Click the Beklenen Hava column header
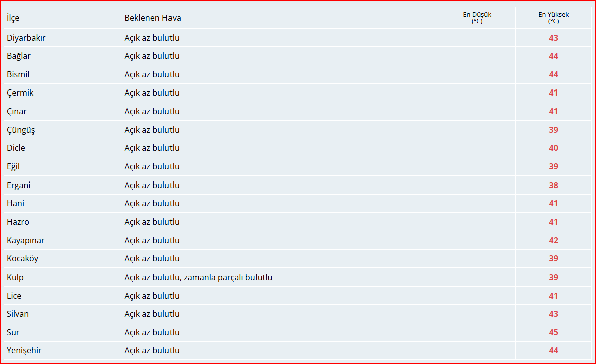Screen dimensions: 596x364 (x=152, y=18)
